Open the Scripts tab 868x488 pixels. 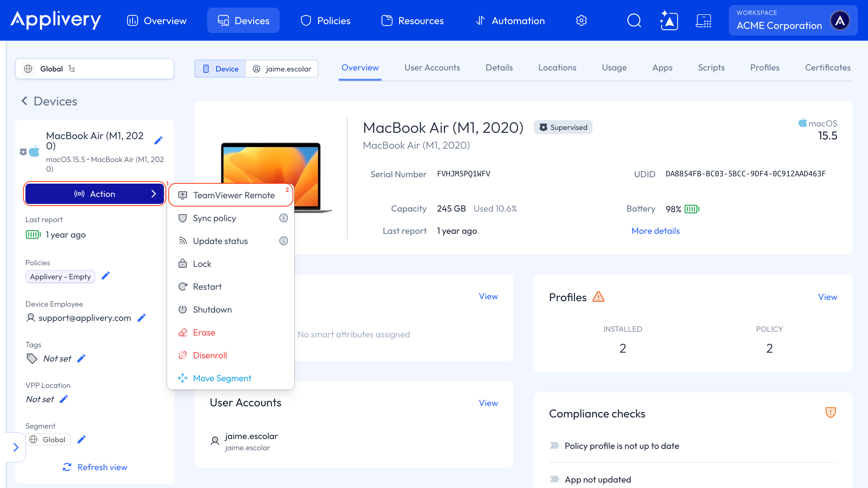point(711,68)
